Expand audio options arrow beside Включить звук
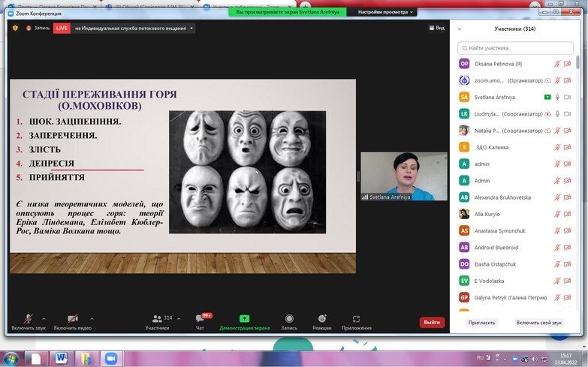The image size is (588, 367). coord(44,318)
